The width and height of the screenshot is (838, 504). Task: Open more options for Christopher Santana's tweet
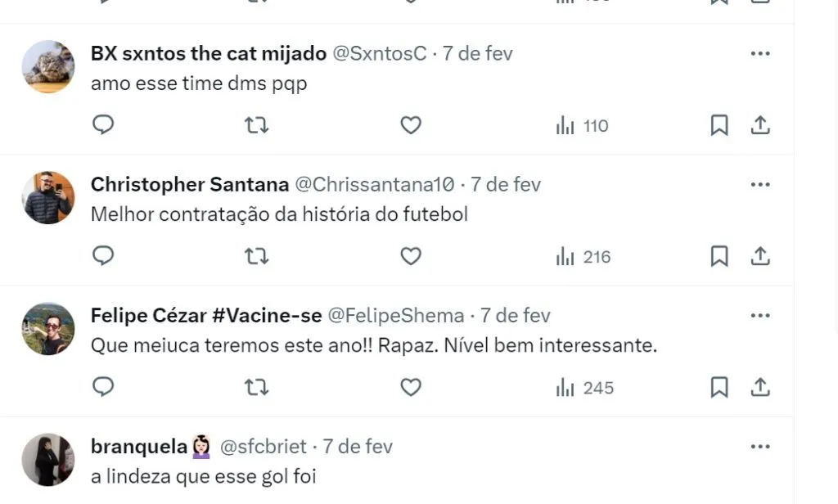pyautogui.click(x=760, y=185)
